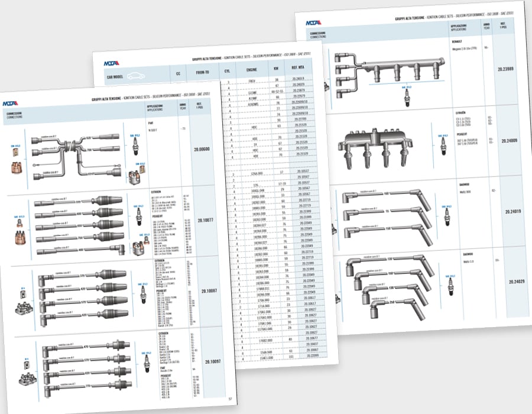
Task: Click the GRUPPI ALTA TENSIONE title on the middle page
Action: tap(207, 59)
